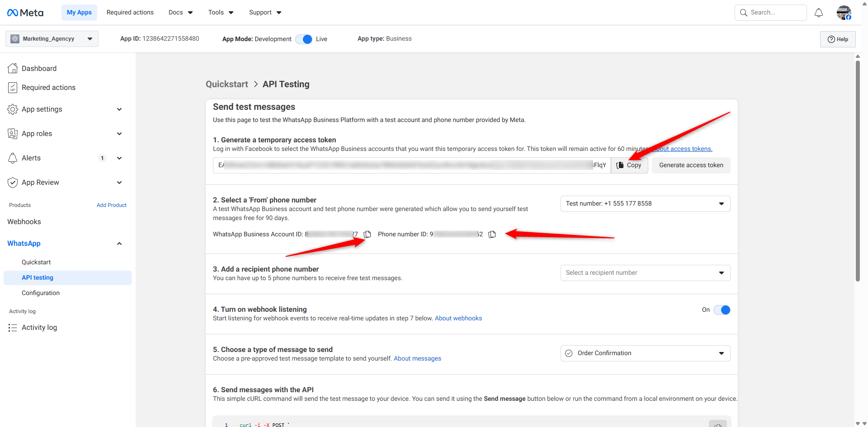Copy the Phone number ID
The image size is (868, 427).
(x=492, y=234)
